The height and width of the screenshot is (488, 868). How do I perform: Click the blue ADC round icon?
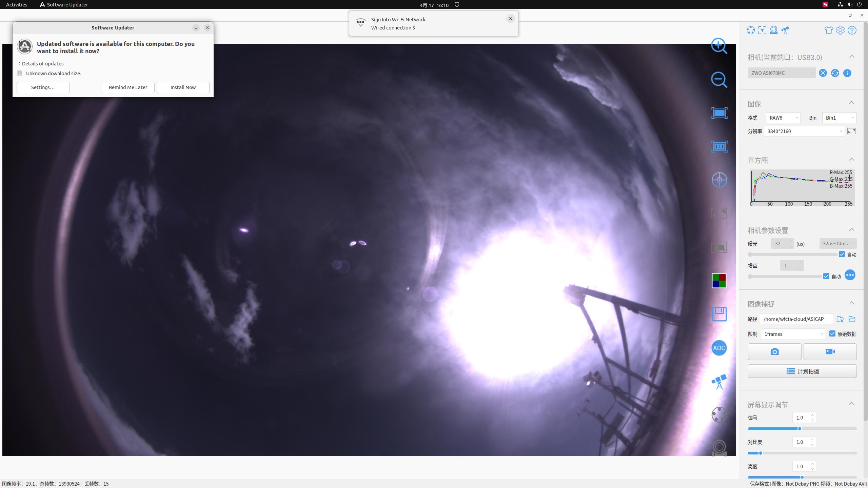pos(719,348)
